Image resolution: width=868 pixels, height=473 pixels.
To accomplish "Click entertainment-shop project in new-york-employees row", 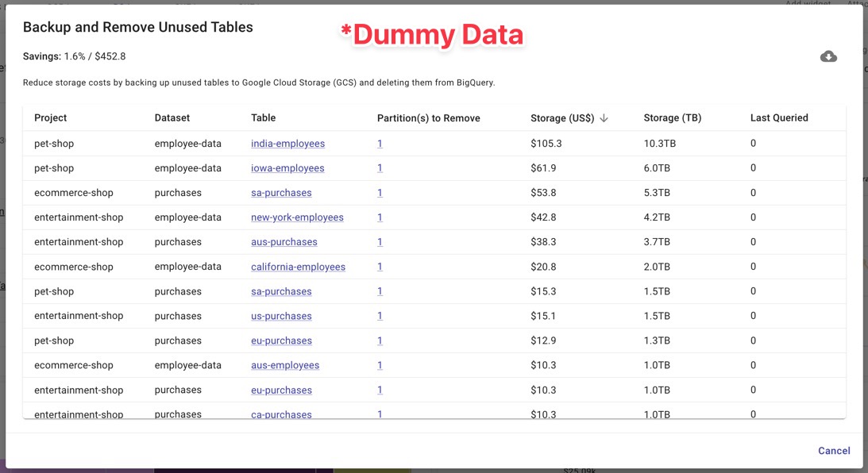I will 79,217.
